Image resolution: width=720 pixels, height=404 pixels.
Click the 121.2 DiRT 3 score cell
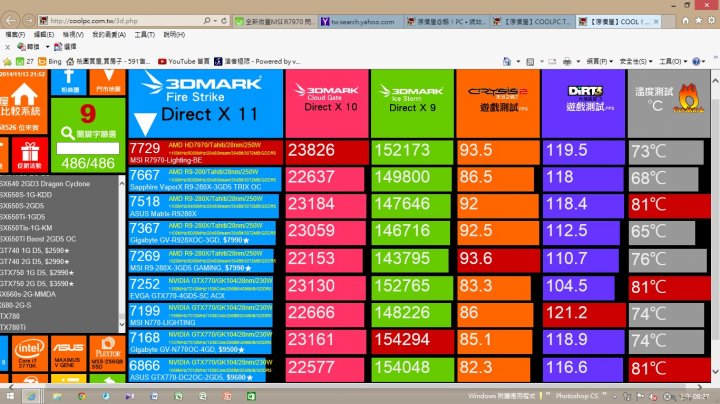pos(583,314)
